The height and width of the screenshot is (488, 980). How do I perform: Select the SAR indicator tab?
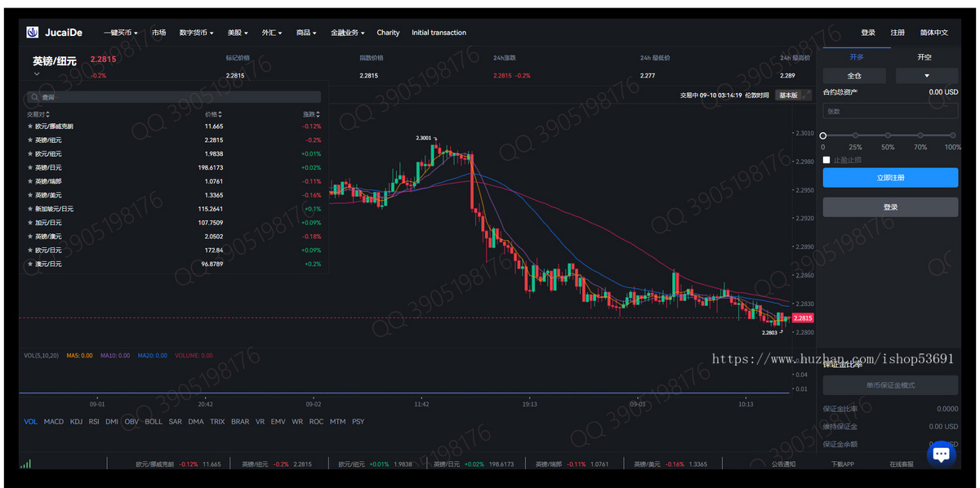coord(175,422)
